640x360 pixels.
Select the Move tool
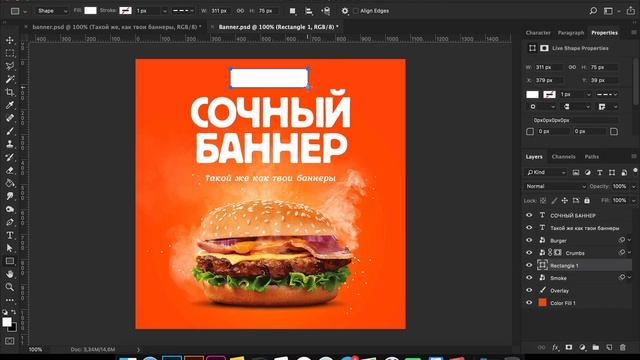[x=10, y=40]
